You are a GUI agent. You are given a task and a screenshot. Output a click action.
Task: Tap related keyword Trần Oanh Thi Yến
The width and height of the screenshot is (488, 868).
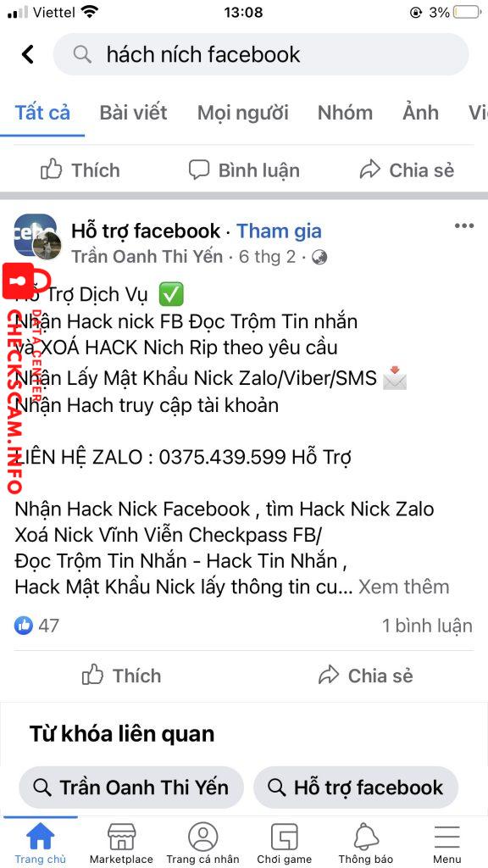coord(131,787)
